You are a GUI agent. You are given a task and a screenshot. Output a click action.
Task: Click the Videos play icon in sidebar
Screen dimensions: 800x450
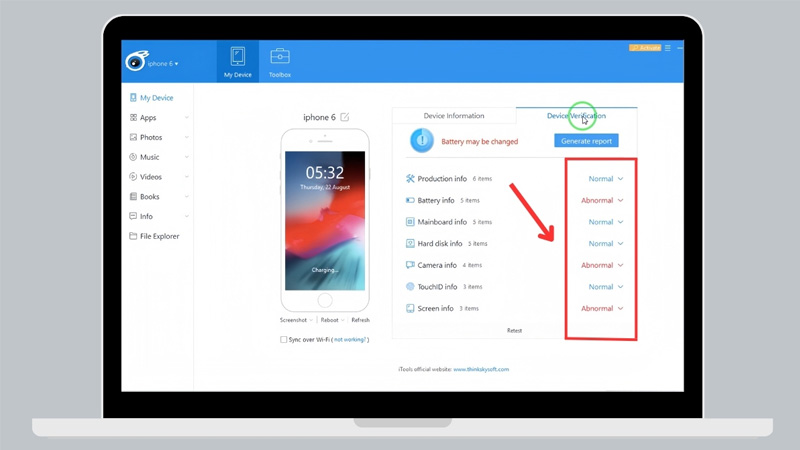coord(133,177)
